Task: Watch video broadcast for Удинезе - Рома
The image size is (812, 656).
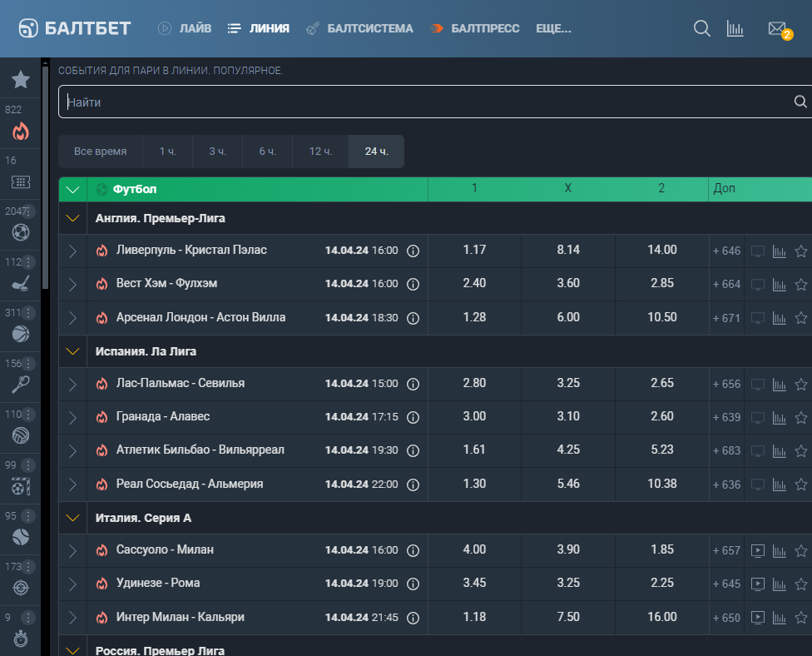Action: [758, 584]
